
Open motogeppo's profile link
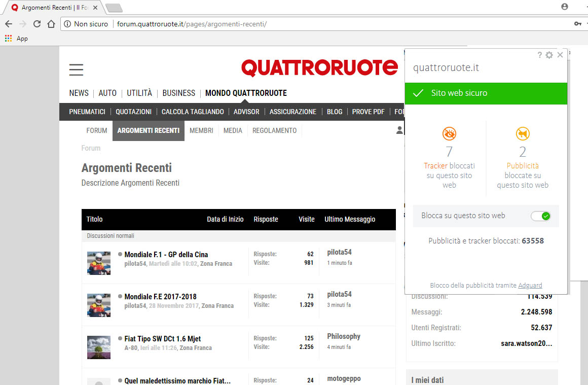344,378
